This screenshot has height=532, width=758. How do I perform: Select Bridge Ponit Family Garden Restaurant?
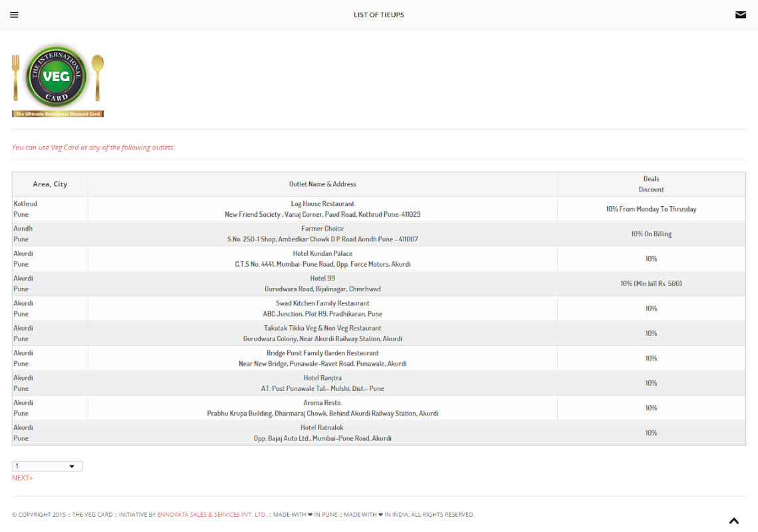322,353
